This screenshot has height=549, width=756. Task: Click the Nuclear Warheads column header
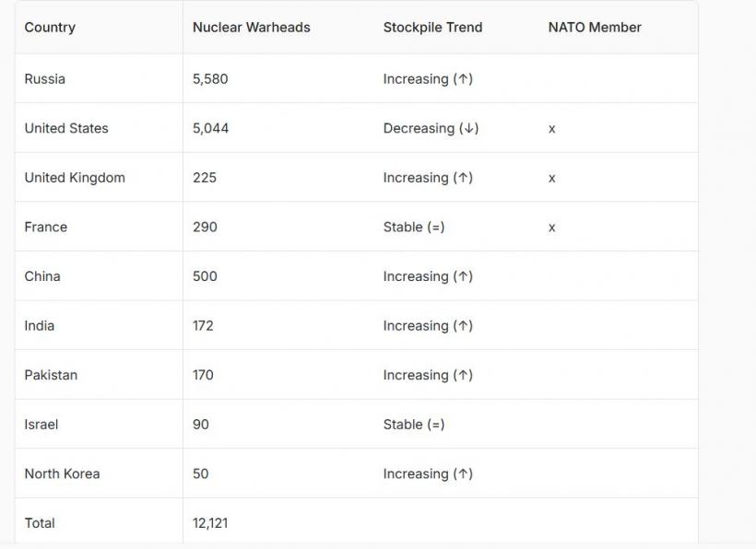[x=251, y=28]
